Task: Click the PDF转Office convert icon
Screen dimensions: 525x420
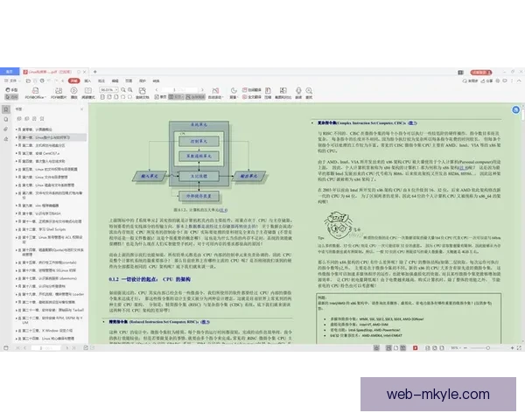Action: pos(37,92)
